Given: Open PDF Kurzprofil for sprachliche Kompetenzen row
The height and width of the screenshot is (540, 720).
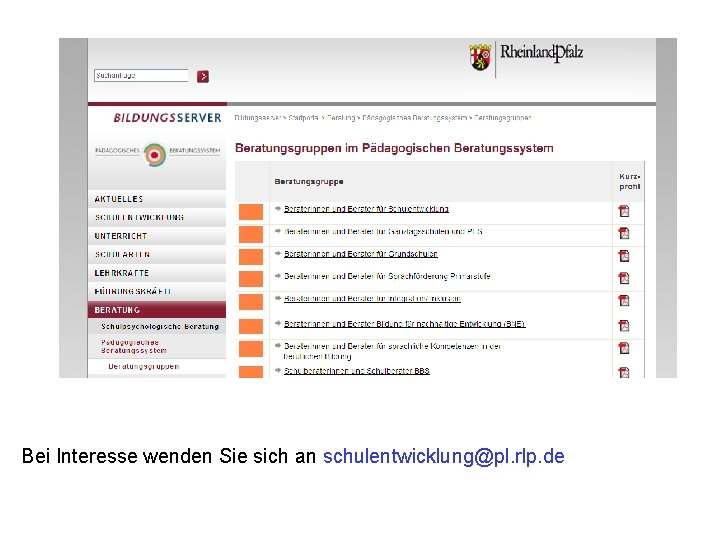Looking at the screenshot, I should click(624, 348).
